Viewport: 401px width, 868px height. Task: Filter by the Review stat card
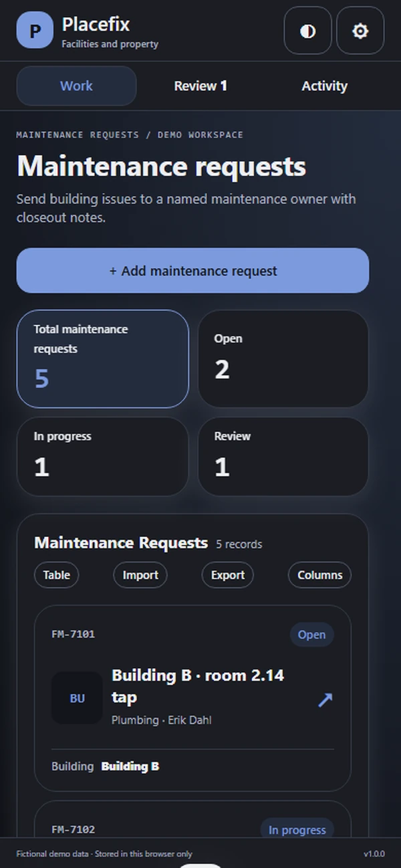tap(283, 457)
